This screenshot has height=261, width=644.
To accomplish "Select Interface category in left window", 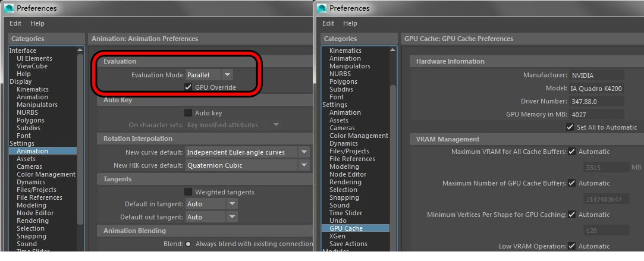I will (x=23, y=51).
